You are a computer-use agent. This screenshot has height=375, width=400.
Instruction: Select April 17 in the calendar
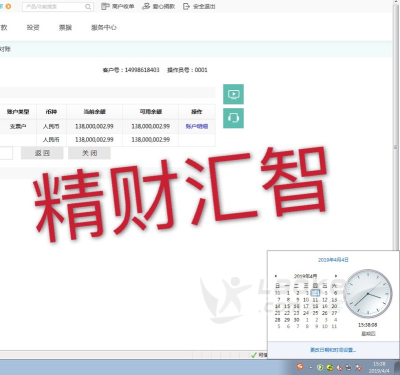point(306,306)
